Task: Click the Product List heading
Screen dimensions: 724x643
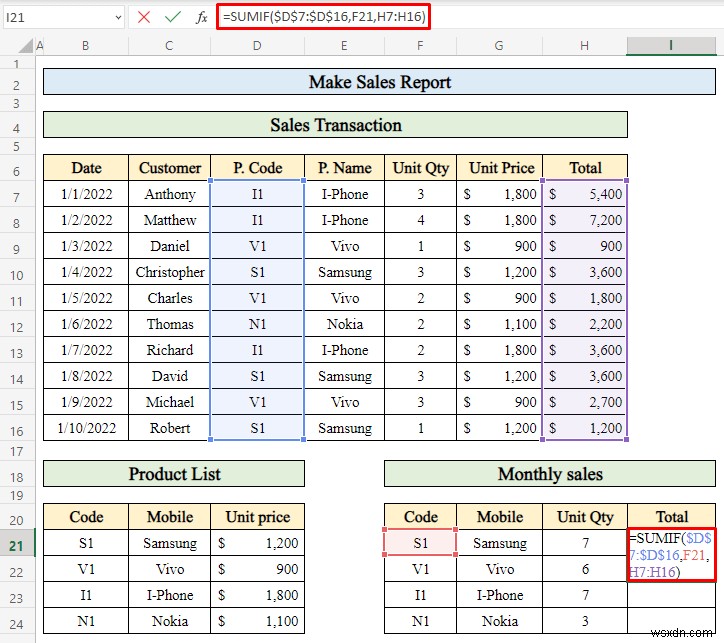Action: point(174,474)
